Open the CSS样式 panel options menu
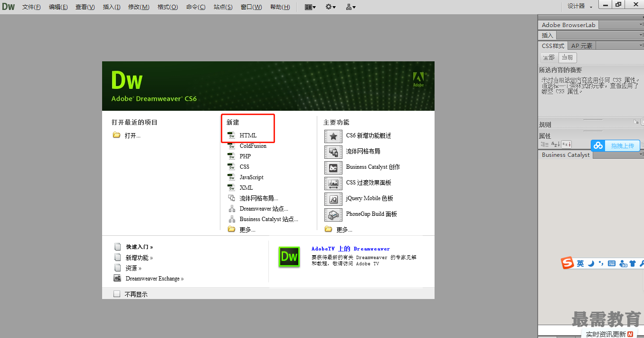 tap(641, 46)
